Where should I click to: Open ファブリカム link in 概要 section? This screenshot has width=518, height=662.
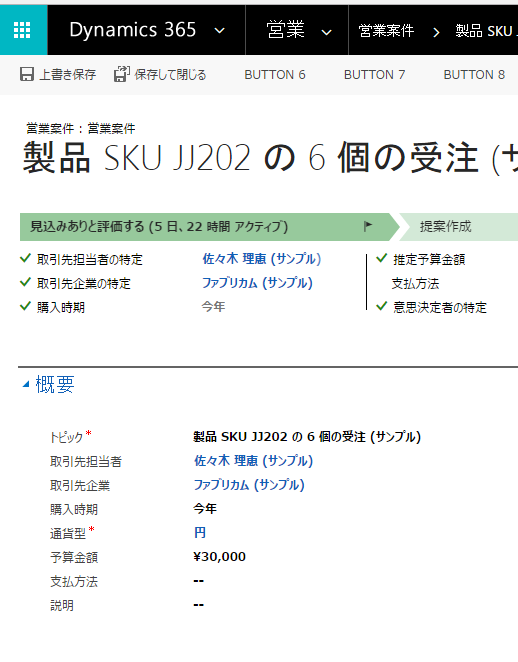[249, 485]
